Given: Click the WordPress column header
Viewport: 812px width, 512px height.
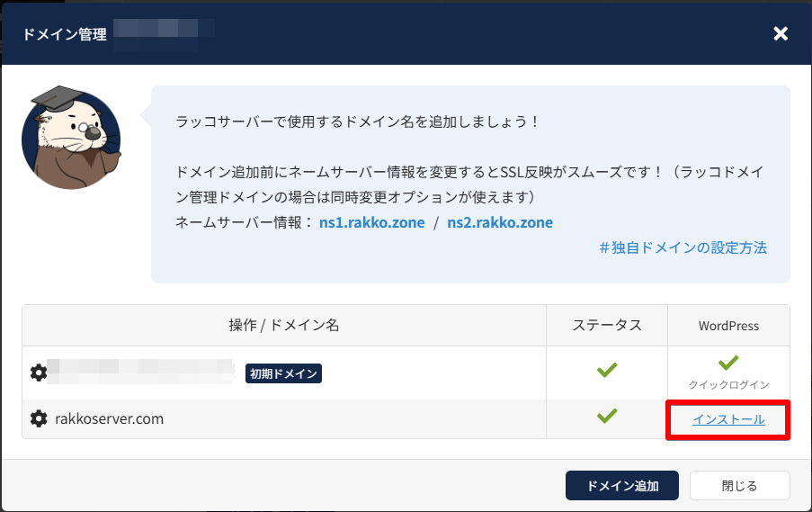Looking at the screenshot, I should 728,325.
